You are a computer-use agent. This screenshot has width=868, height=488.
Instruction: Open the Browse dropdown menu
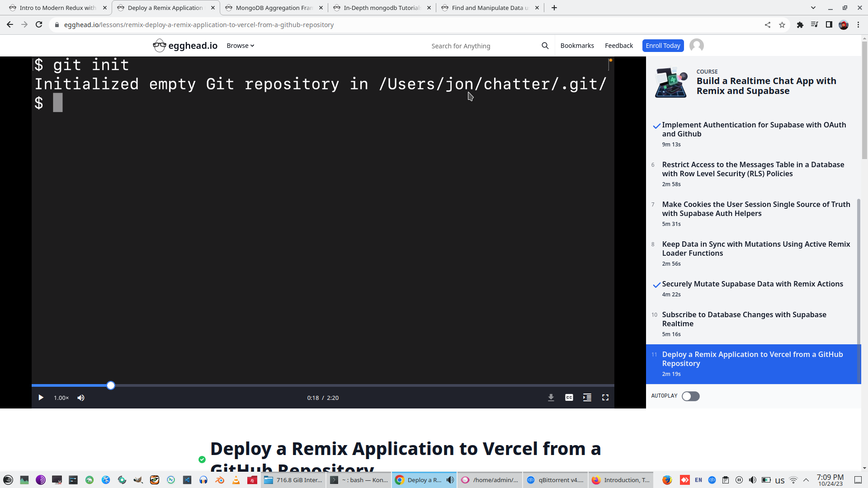click(240, 46)
